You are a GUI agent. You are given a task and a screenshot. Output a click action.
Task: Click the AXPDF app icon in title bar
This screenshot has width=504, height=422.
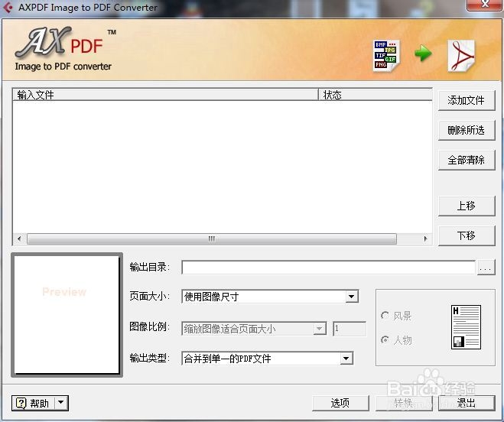[x=7, y=7]
